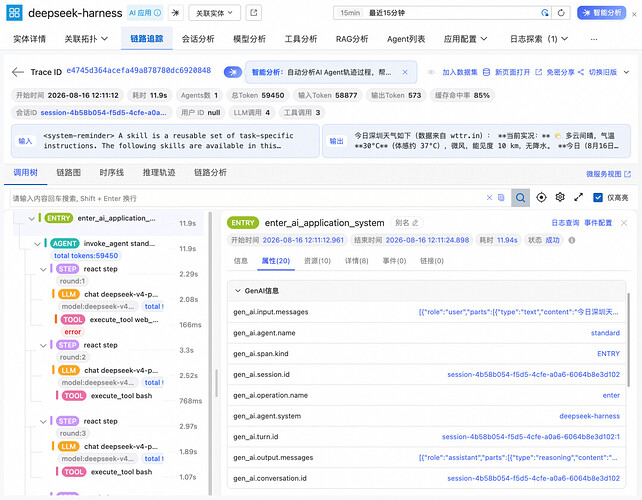Open the Agent列表 tab
The image size is (642, 500).
tap(406, 39)
